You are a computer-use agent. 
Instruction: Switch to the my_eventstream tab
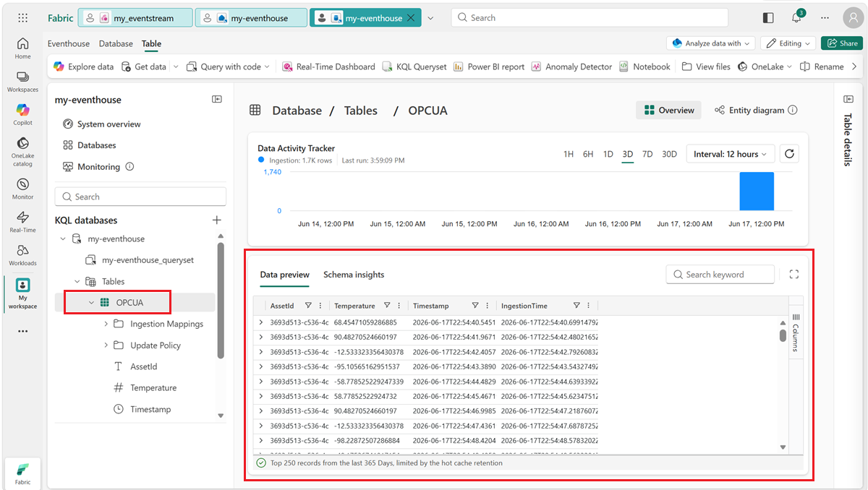pyautogui.click(x=135, y=18)
